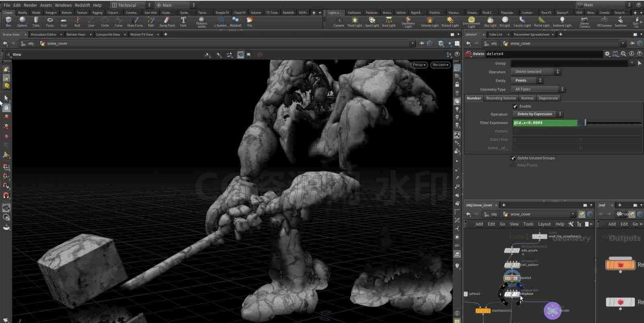Open the Operation 'Delete Selected' dropdown
Screen dimensions: 644x323
pos(536,72)
